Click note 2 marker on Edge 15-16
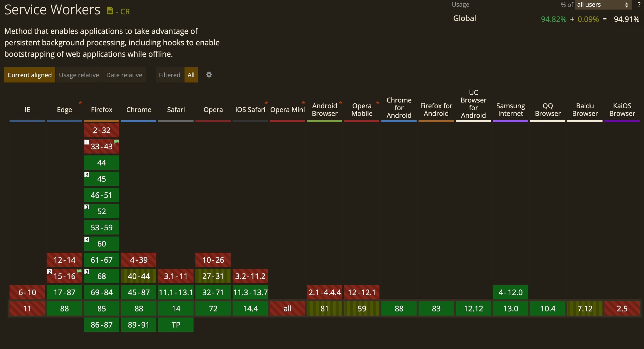The width and height of the screenshot is (644, 349). point(50,272)
